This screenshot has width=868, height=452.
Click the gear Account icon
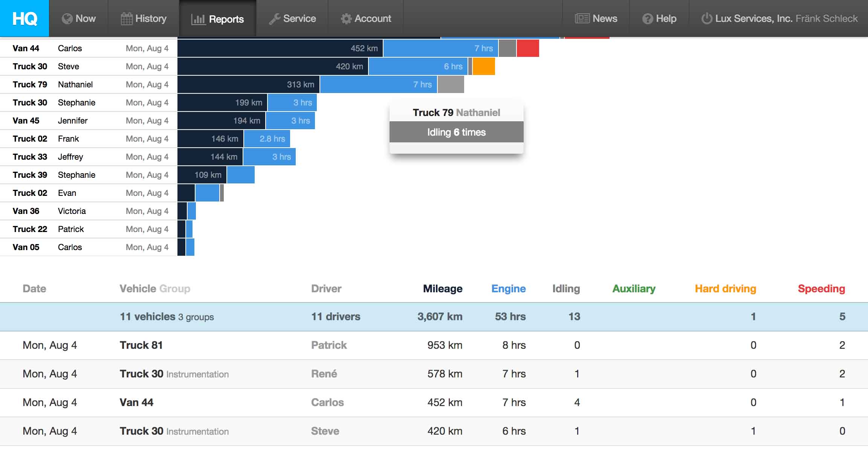(346, 19)
